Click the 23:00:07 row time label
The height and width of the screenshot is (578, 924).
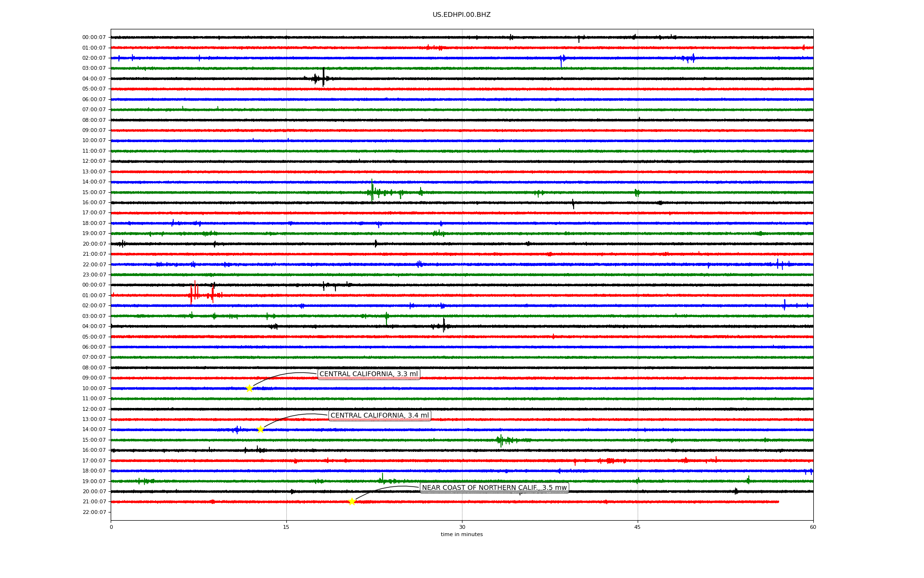94,275
